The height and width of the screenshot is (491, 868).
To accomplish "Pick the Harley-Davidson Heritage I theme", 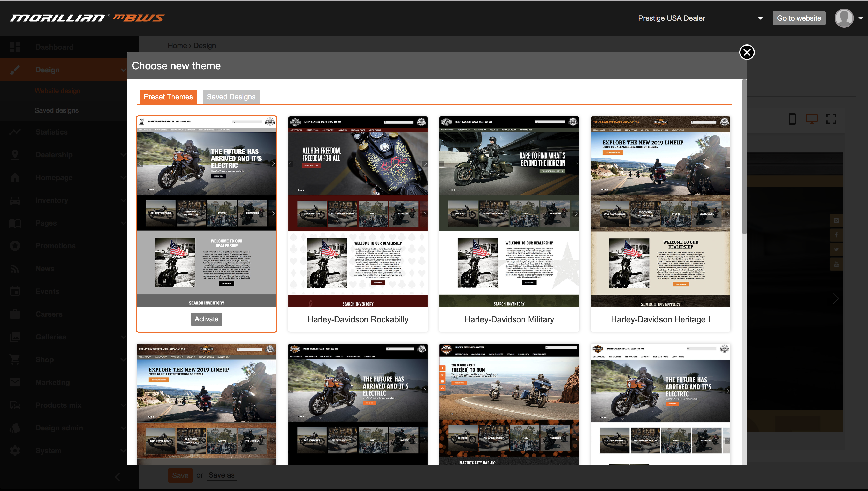I will [x=660, y=212].
